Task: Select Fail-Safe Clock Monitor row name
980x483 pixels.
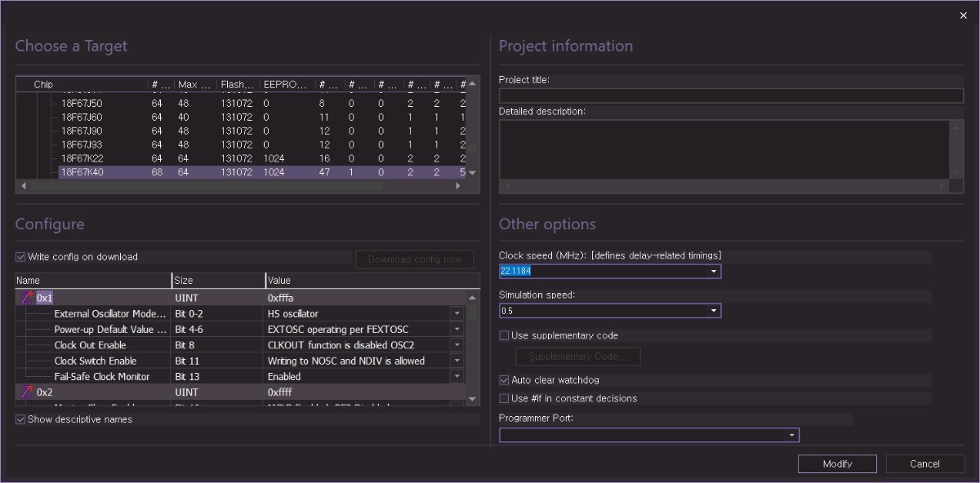Action: 102,376
